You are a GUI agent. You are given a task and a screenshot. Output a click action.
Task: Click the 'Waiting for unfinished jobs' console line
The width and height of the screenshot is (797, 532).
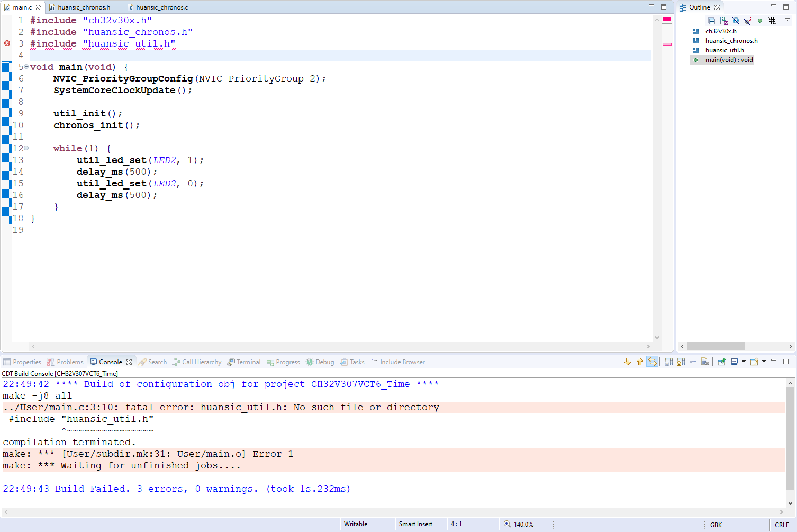[x=393, y=466]
